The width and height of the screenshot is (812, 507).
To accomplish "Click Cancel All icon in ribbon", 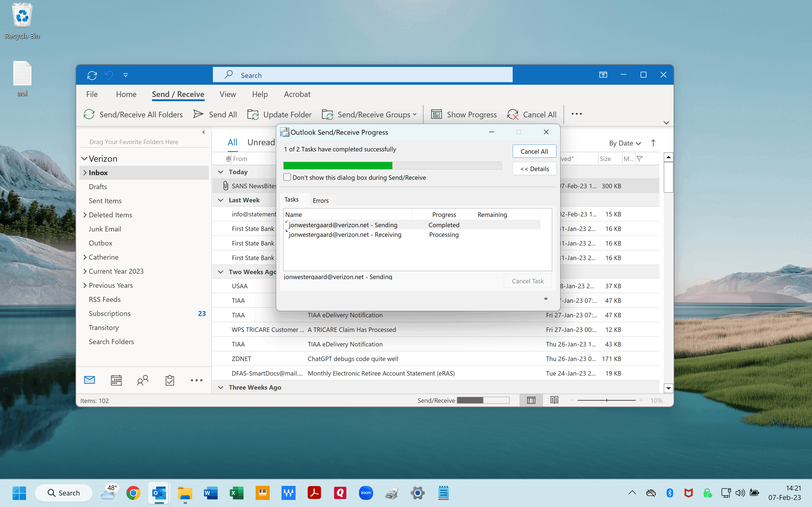I will click(x=512, y=114).
